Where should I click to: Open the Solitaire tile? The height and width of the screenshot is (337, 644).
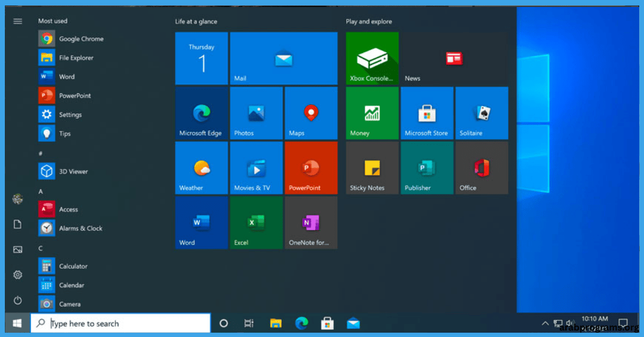[x=481, y=113]
